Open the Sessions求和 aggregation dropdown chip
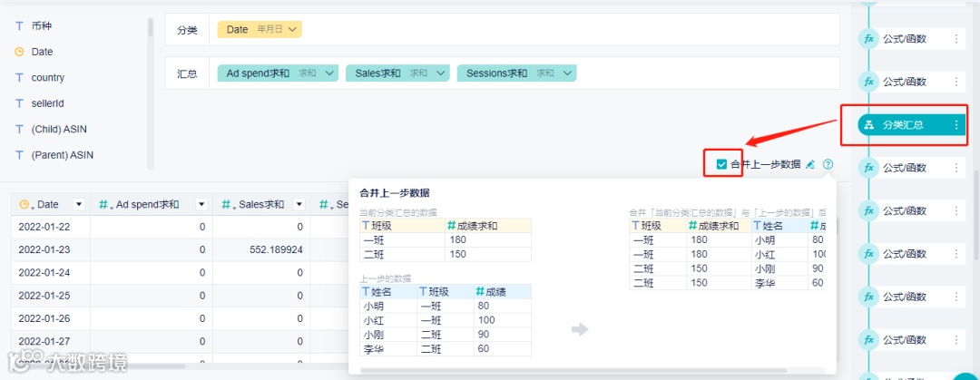Image resolution: width=980 pixels, height=380 pixels. point(516,73)
